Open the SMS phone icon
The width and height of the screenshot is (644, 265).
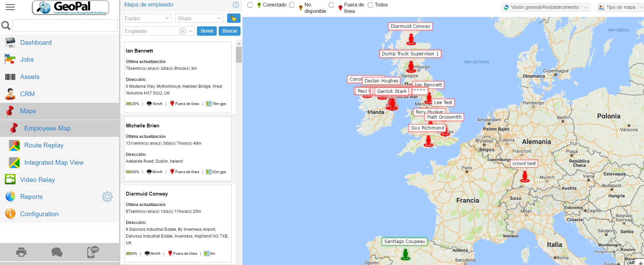[x=93, y=252]
